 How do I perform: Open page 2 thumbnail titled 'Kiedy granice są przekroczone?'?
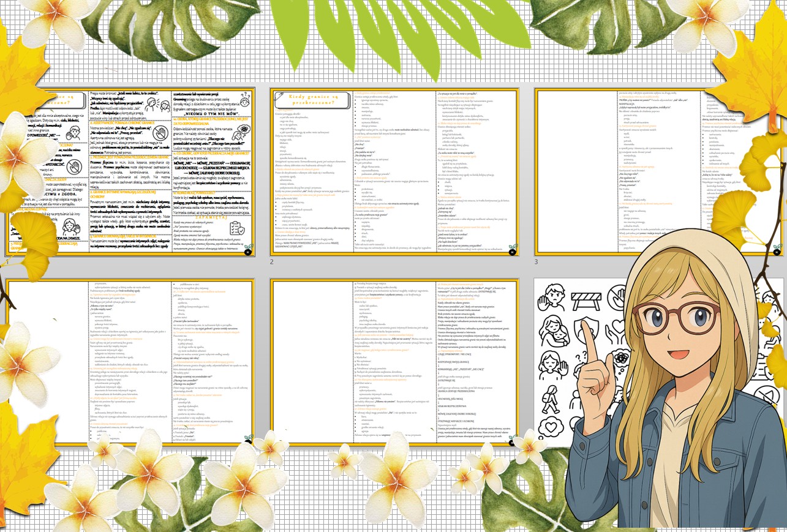coord(394,171)
